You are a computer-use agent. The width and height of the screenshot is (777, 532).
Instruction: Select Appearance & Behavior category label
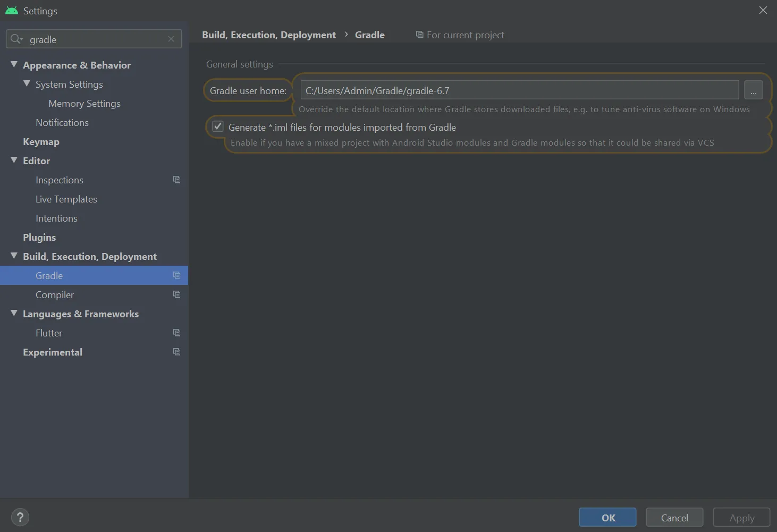(77, 65)
